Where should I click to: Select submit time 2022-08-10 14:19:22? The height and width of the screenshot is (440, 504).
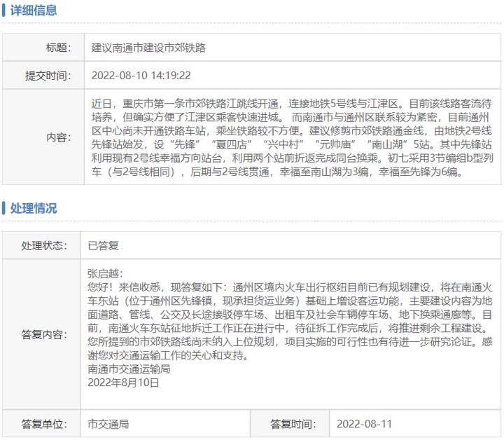[141, 76]
